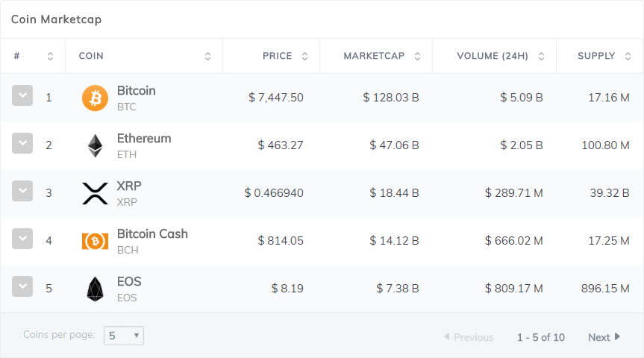Viewport: 644px width, 358px height.
Task: Sort by the Volume (24H) column header
Action: point(491,56)
